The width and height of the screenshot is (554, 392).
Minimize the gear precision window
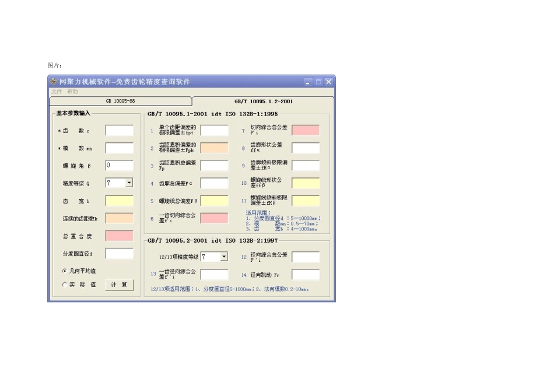(x=308, y=82)
